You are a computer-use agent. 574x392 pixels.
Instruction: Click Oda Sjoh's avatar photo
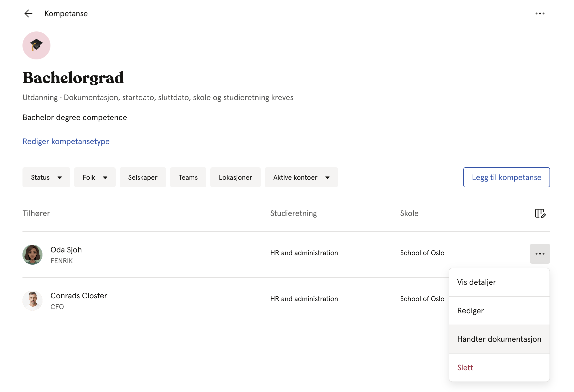[x=32, y=254]
